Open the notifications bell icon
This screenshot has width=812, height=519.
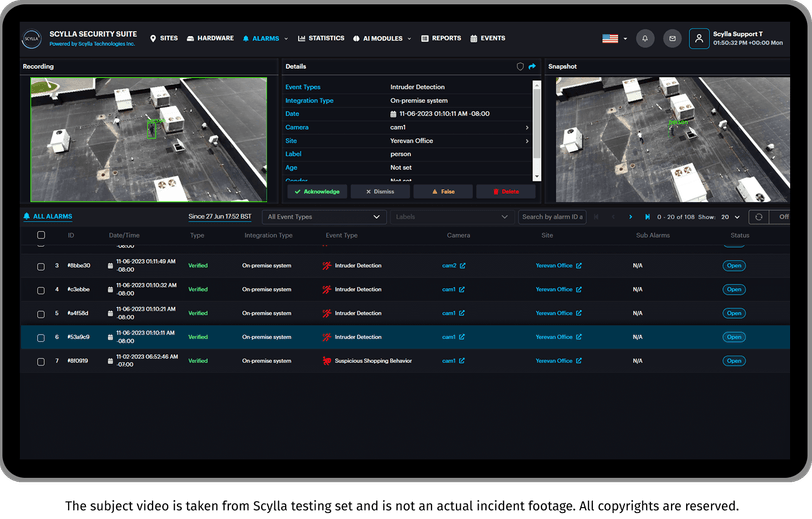point(645,38)
